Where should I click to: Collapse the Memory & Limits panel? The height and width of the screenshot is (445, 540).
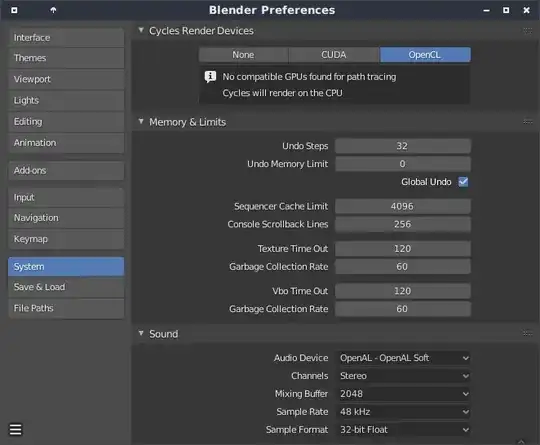click(x=141, y=121)
